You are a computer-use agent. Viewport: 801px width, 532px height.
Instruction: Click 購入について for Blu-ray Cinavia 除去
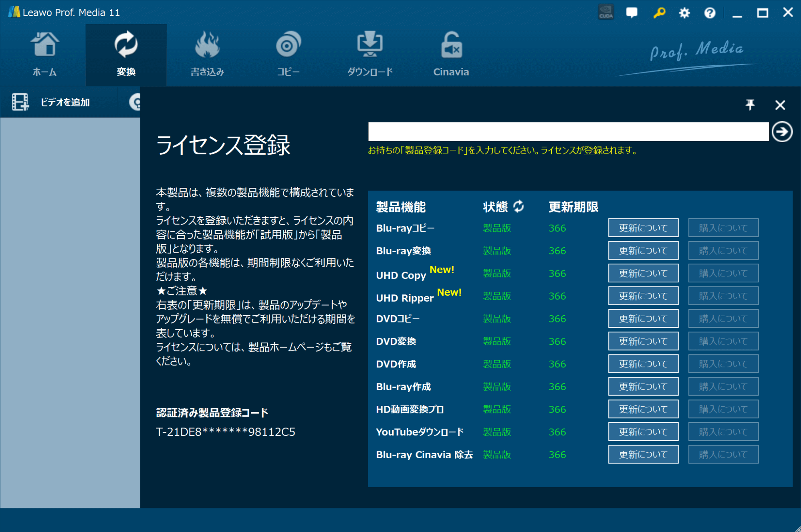click(723, 454)
